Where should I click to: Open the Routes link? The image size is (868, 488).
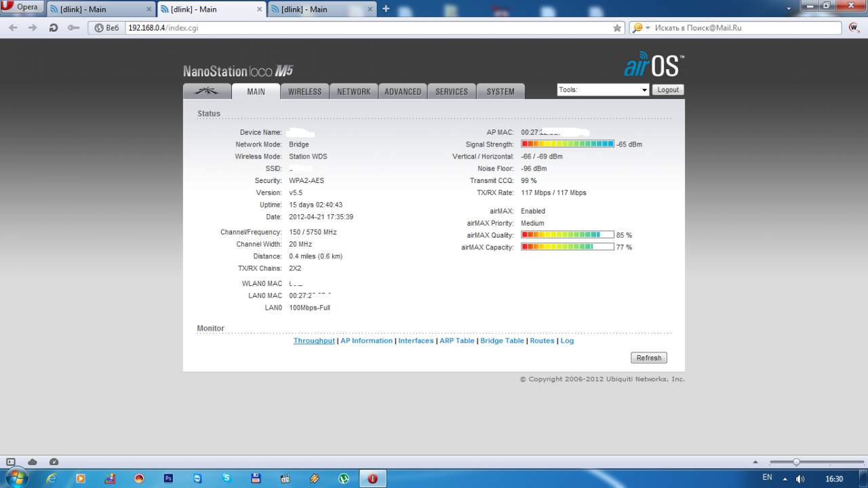[542, 341]
